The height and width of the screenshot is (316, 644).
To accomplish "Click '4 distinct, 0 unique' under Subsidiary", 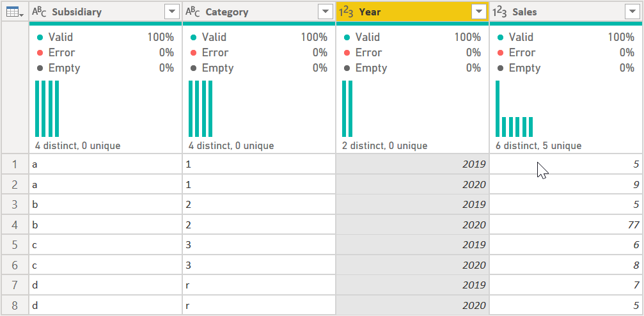I will [77, 145].
